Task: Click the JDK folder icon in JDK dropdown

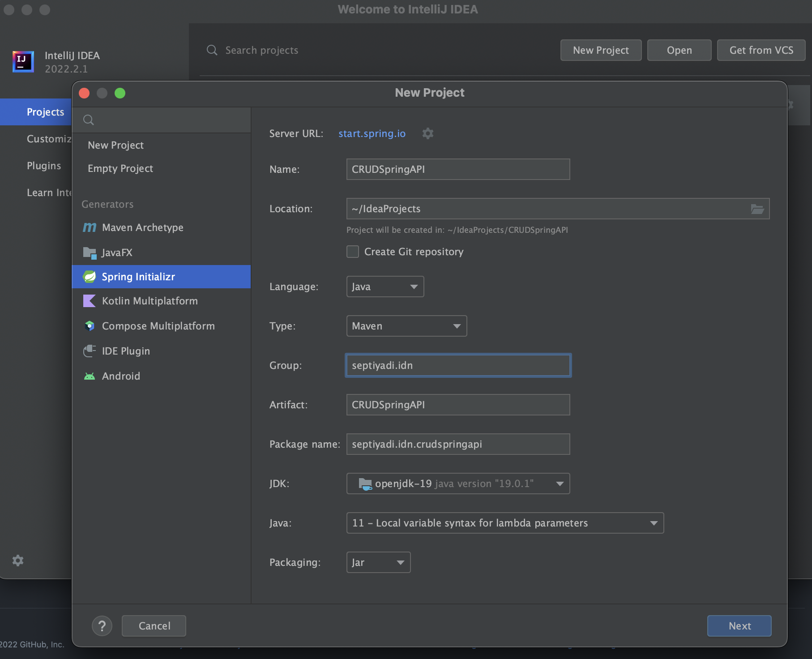Action: coord(365,484)
